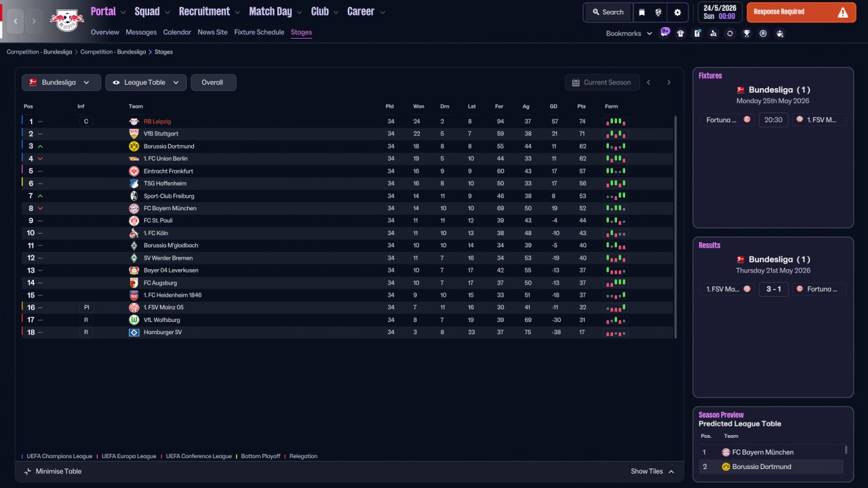
Task: Go to next season arrow
Action: pyautogui.click(x=669, y=83)
